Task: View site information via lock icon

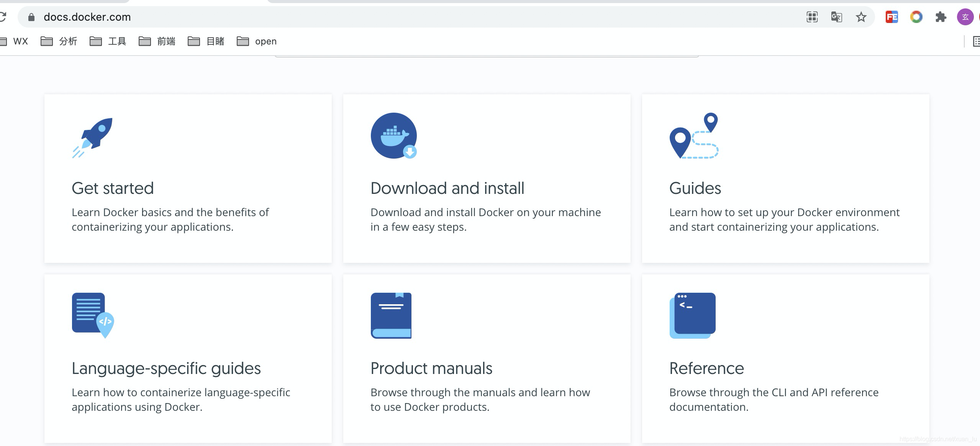Action: (x=31, y=17)
